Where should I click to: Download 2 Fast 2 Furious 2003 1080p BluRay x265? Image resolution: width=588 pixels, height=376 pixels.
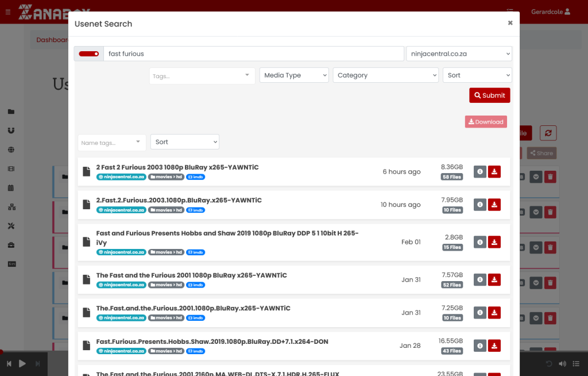point(494,172)
